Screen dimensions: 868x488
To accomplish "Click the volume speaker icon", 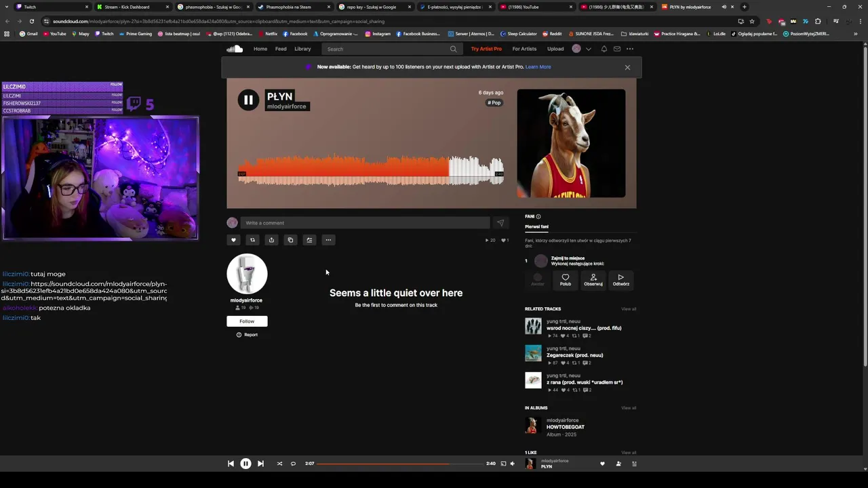I will 512,464.
